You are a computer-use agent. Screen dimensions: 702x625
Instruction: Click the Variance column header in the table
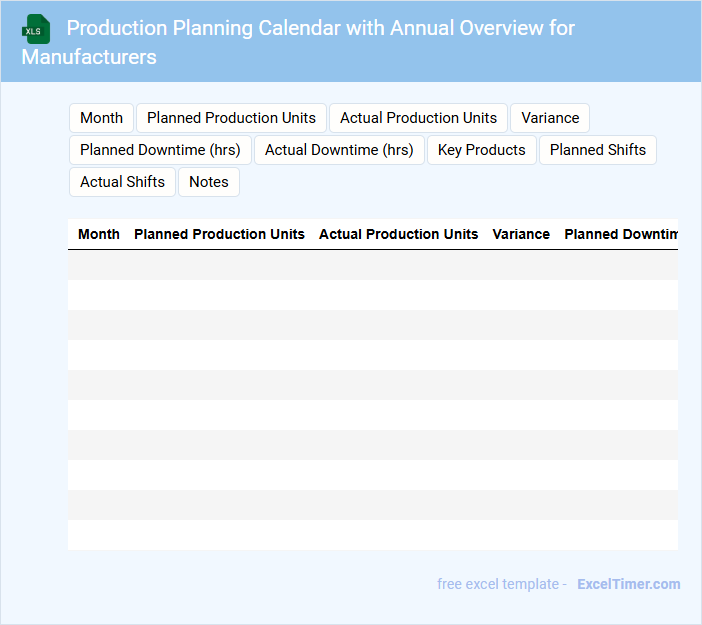[521, 234]
